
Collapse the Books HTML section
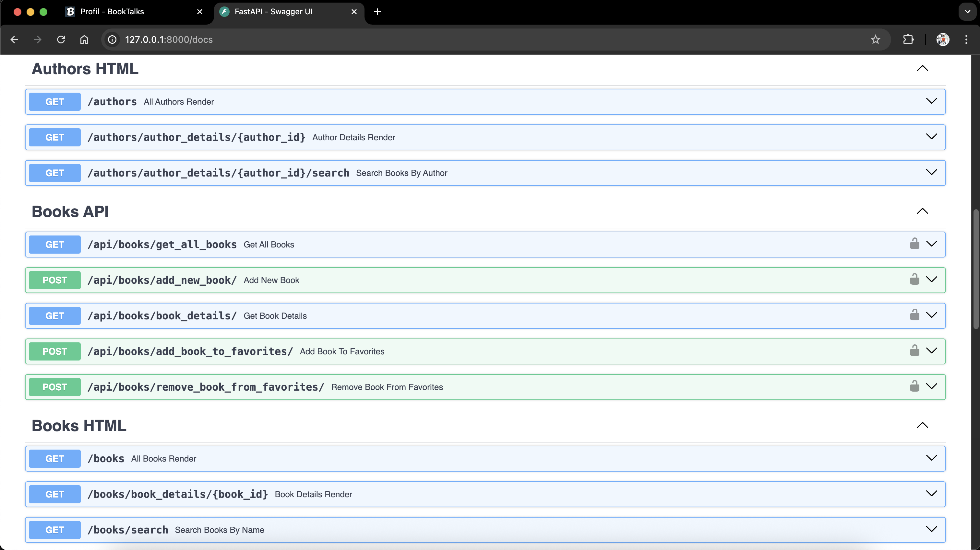click(x=922, y=425)
